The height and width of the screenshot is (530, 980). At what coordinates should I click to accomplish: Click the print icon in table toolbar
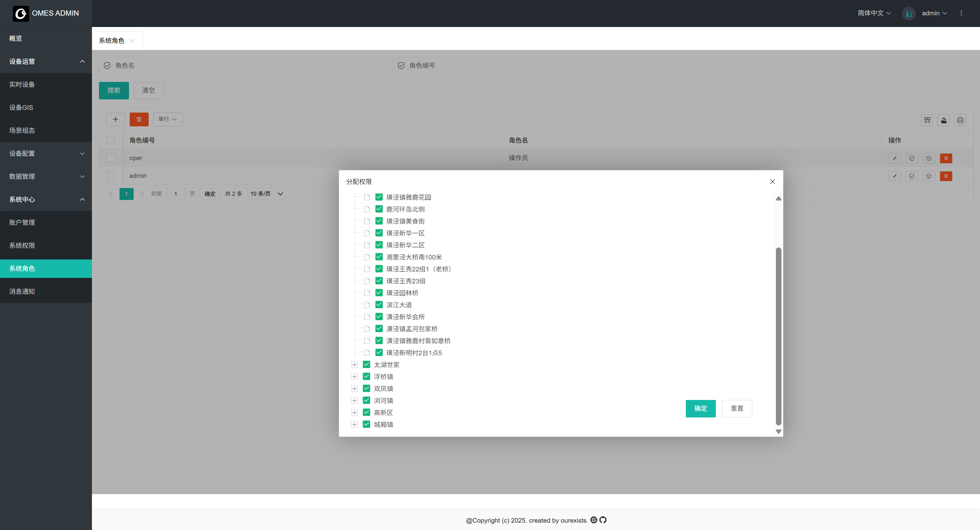point(960,120)
